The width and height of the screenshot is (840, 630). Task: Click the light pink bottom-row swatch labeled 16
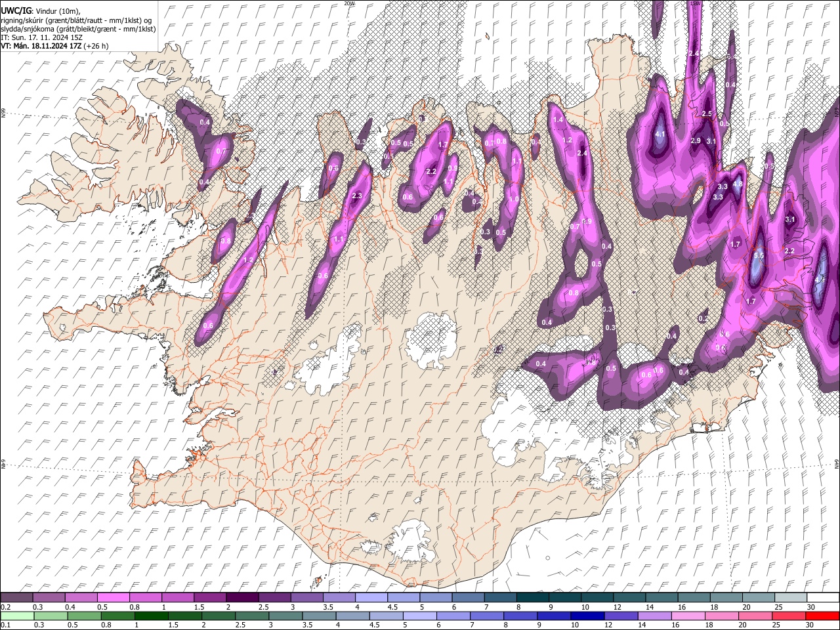coord(688,616)
